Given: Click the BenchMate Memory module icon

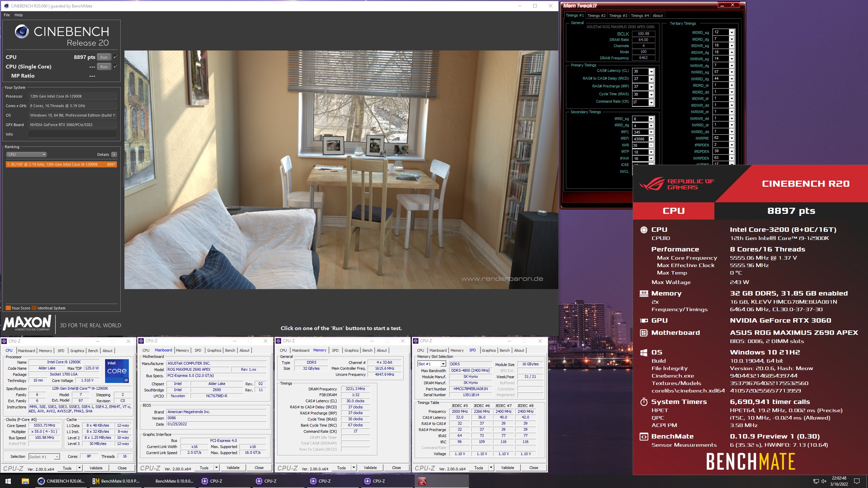Looking at the screenshot, I should click(644, 293).
